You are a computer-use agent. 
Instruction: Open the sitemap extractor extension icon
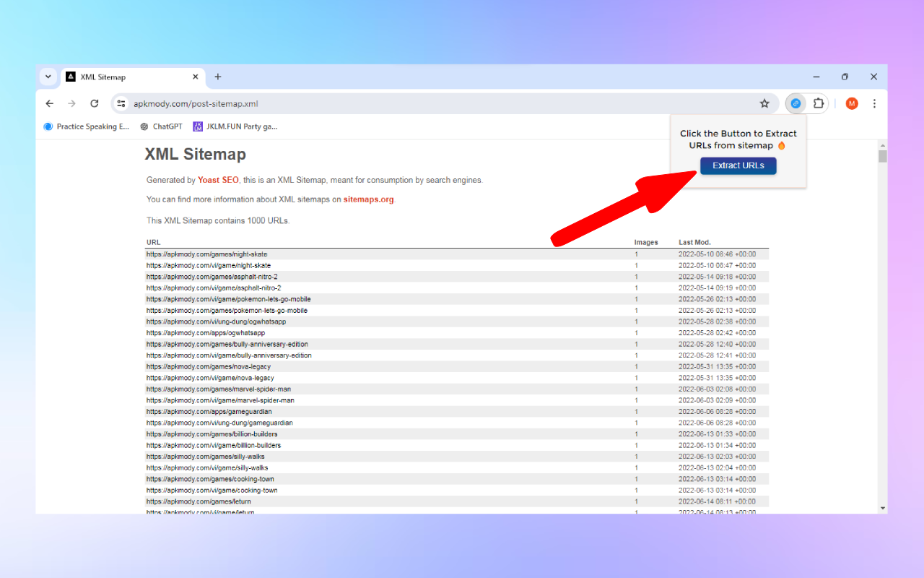coord(796,103)
